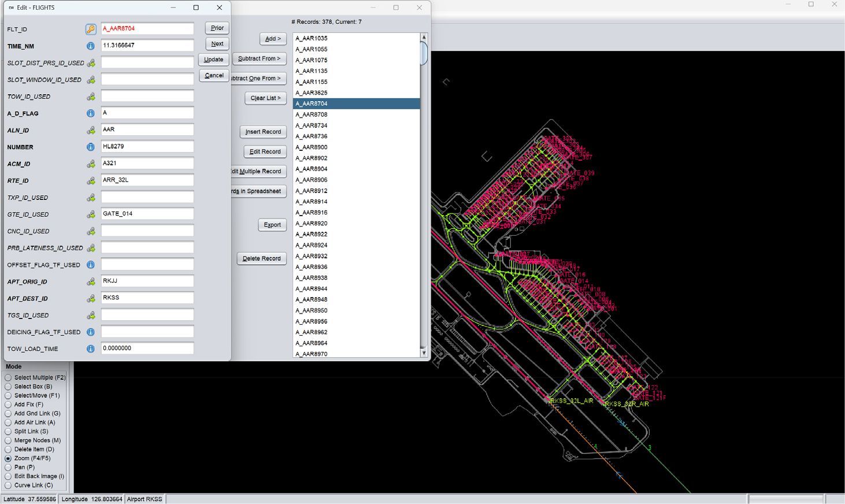Click the Clear List > button
Image resolution: width=845 pixels, height=504 pixels.
pos(265,98)
